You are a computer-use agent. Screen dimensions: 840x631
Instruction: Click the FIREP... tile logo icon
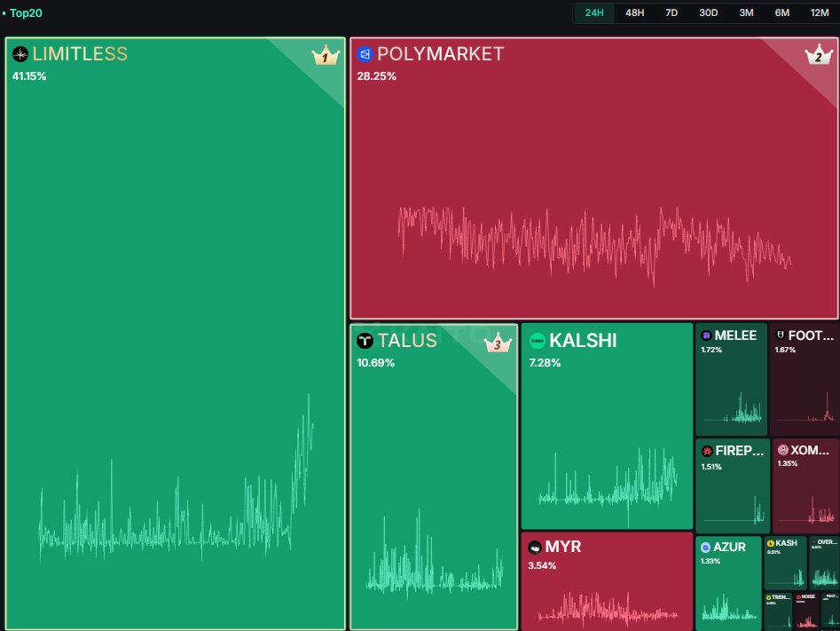coord(707,451)
